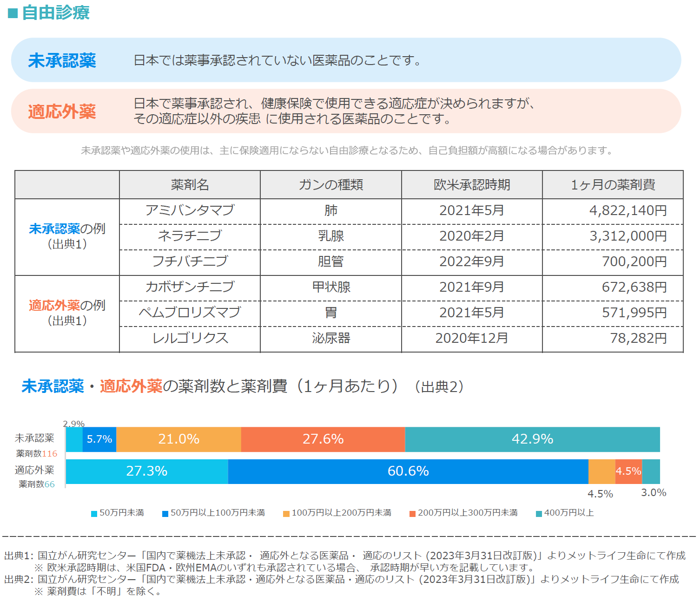Screen dimensions: 700x608
Task: Click the 肺 cancer type cell
Action: point(331,211)
